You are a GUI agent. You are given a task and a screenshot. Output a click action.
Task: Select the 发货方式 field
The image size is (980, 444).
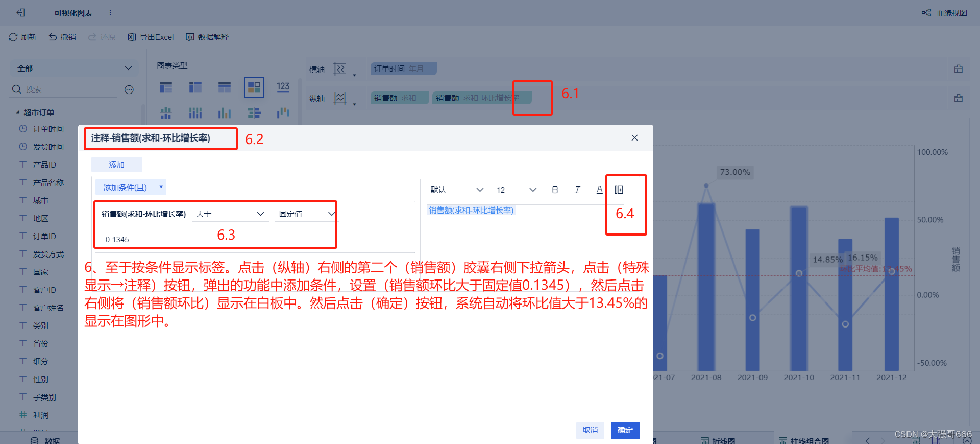tap(48, 254)
